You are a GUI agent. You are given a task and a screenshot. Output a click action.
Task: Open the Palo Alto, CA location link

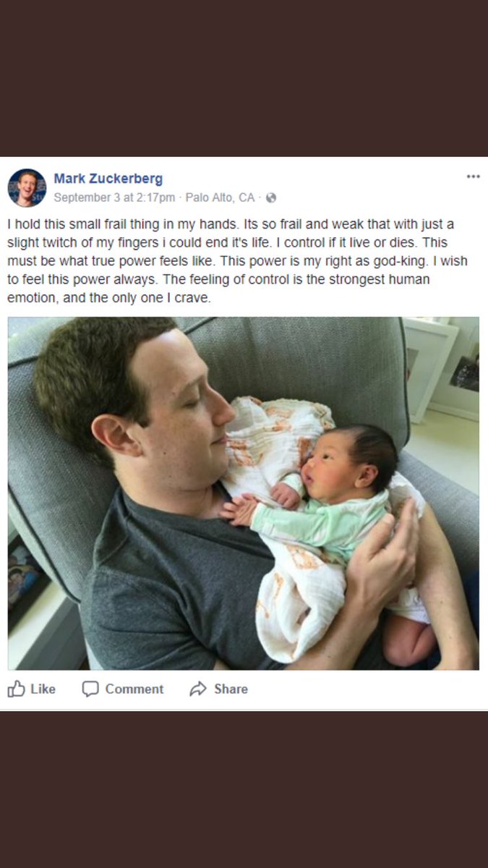220,197
